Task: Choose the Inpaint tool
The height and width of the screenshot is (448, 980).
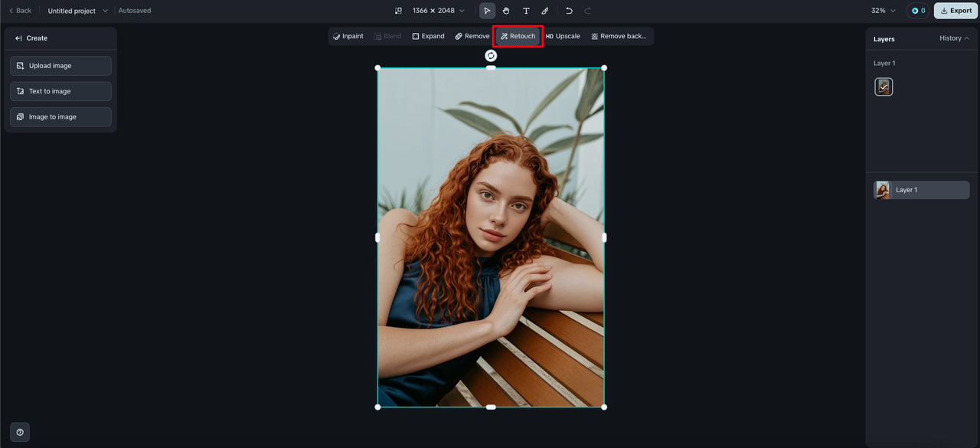Action: 348,36
